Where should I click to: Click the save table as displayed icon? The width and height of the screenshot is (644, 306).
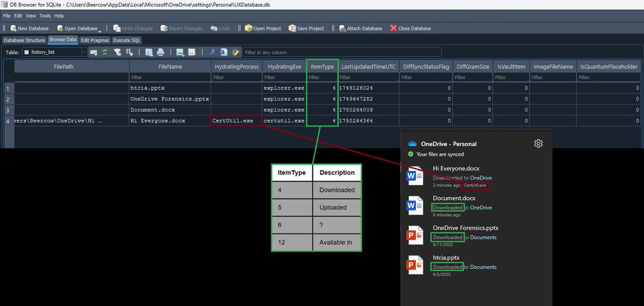tap(149, 52)
